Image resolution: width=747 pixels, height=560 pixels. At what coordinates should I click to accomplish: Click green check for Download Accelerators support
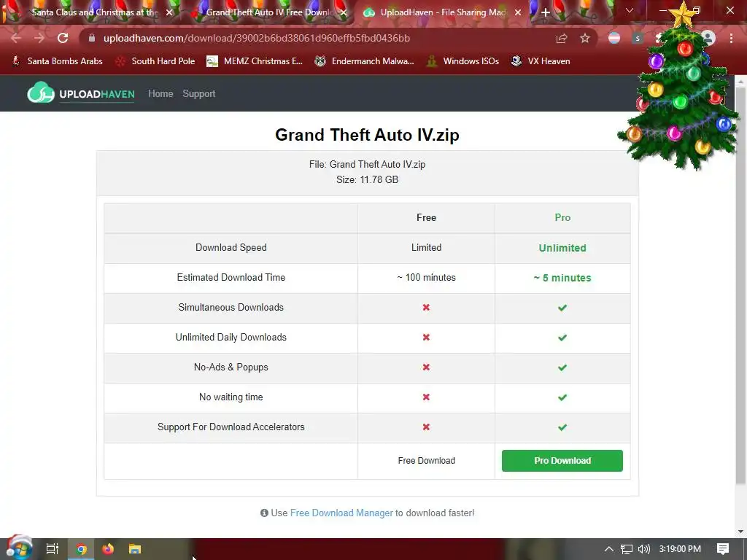(x=562, y=427)
